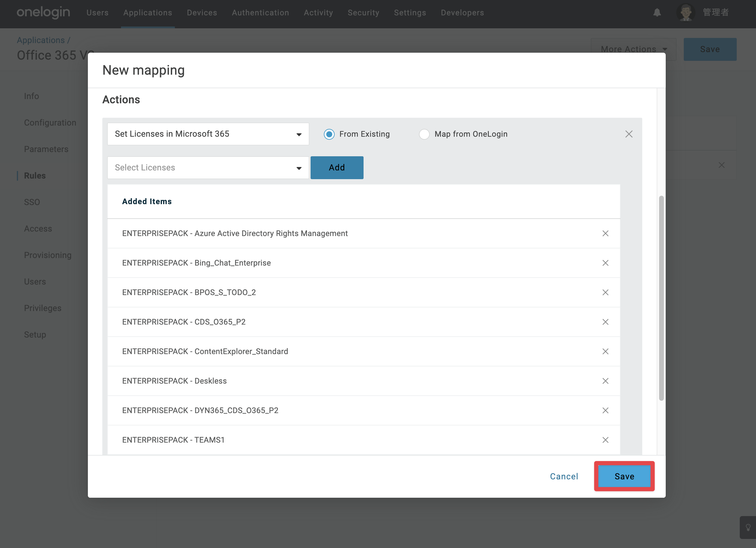Open the Authentication top menu
Image resolution: width=756 pixels, height=548 pixels.
pyautogui.click(x=260, y=13)
